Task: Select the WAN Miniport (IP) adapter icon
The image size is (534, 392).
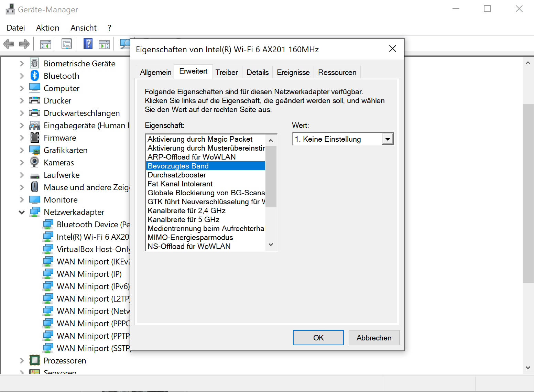Action: 48,274
